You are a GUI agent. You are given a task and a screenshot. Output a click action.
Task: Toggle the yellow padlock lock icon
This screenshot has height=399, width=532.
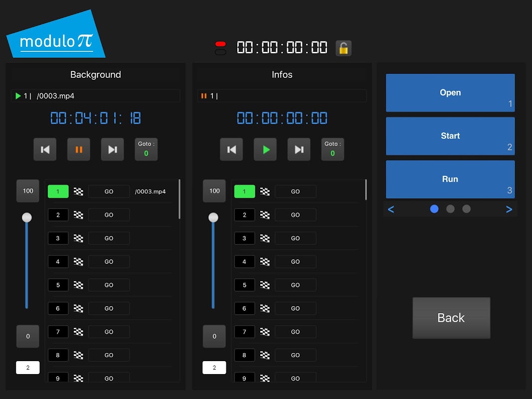344,48
